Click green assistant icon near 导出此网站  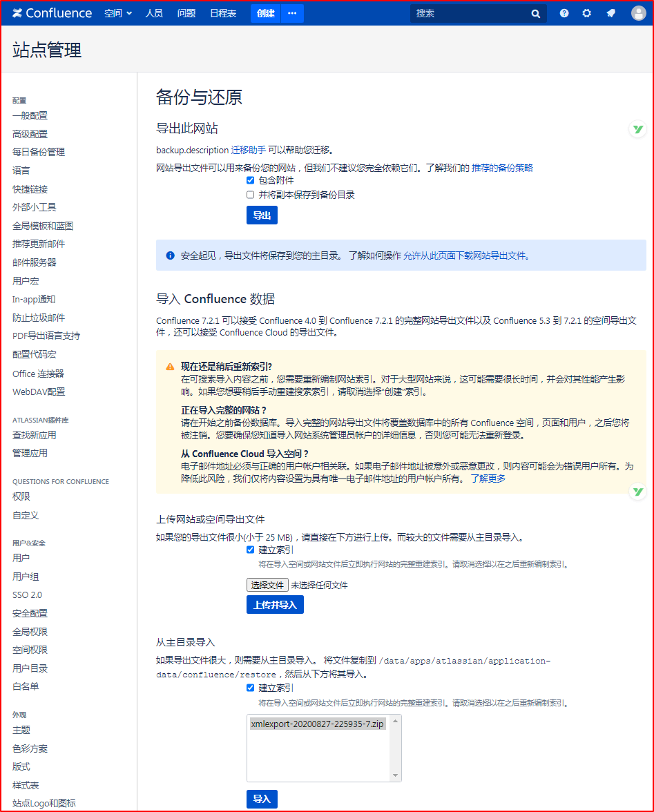[x=638, y=129]
